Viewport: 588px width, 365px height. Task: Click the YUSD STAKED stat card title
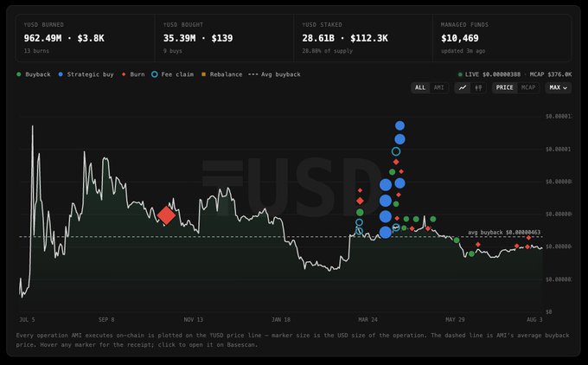pyautogui.click(x=323, y=25)
